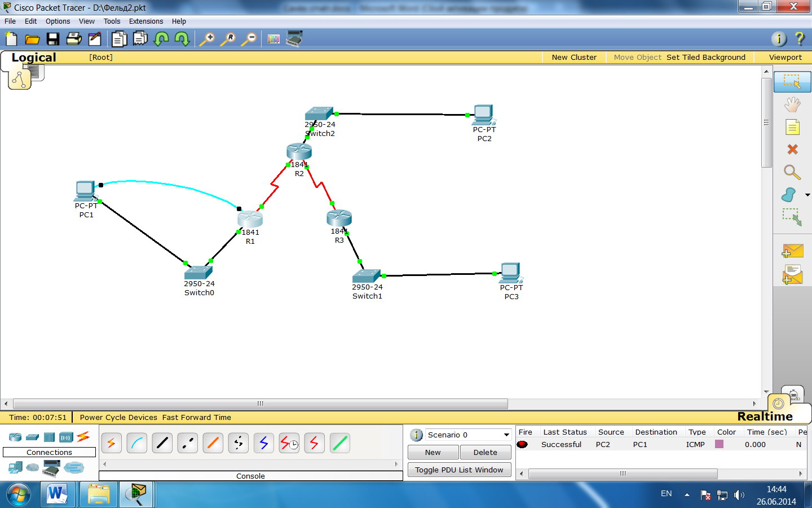This screenshot has height=508, width=812.
Task: Click the red Fire indicator for PC2 PDU
Action: [x=522, y=444]
